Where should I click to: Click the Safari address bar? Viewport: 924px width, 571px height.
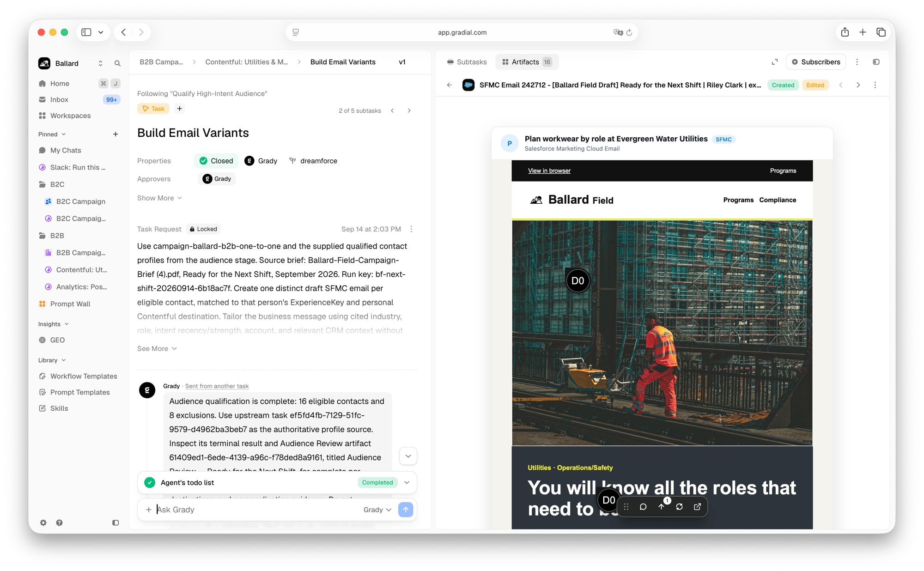[462, 32]
